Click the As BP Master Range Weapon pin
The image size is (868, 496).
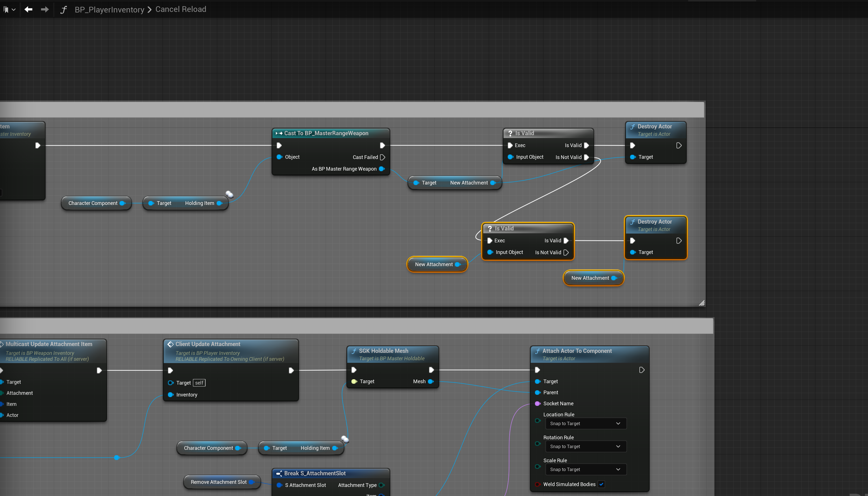click(381, 169)
